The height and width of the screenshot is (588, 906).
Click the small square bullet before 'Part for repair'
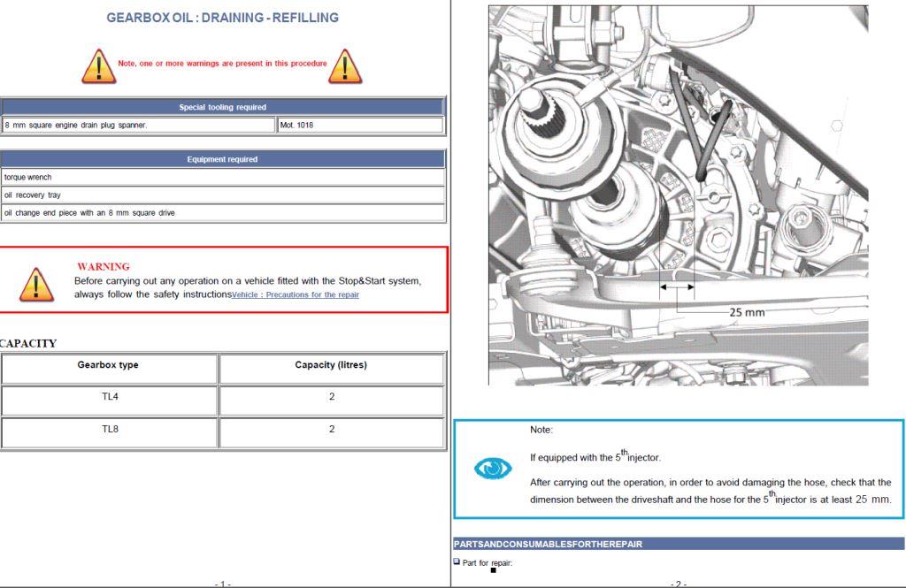point(457,561)
